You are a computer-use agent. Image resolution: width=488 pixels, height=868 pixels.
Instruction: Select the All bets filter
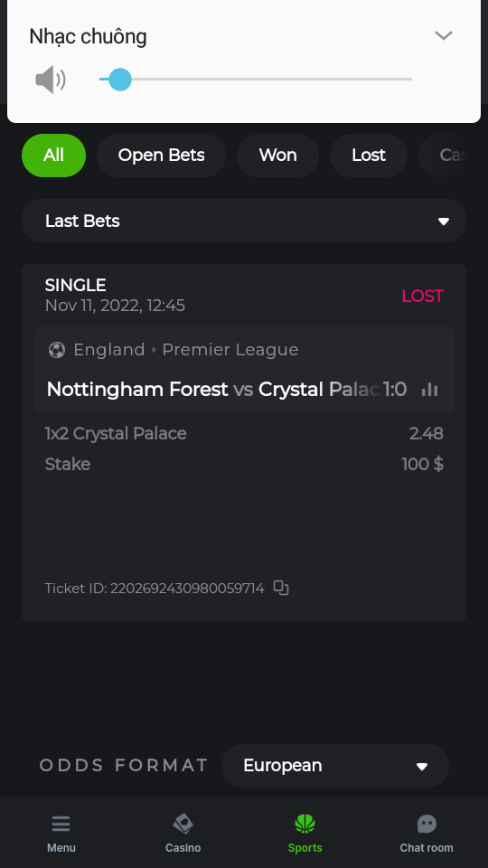click(53, 156)
